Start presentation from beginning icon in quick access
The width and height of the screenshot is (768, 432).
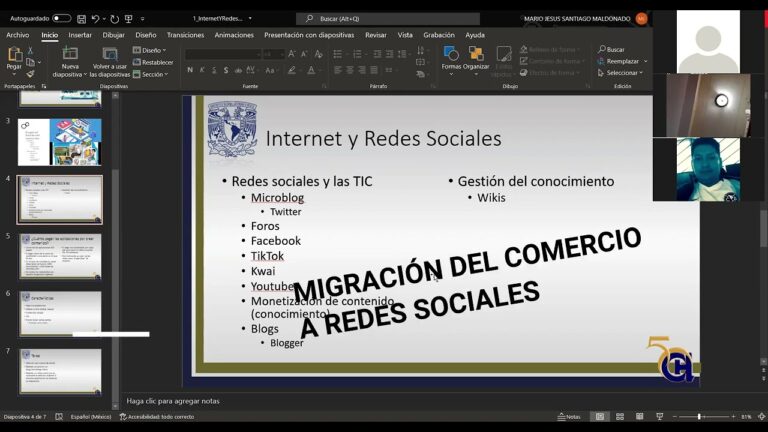[129, 19]
